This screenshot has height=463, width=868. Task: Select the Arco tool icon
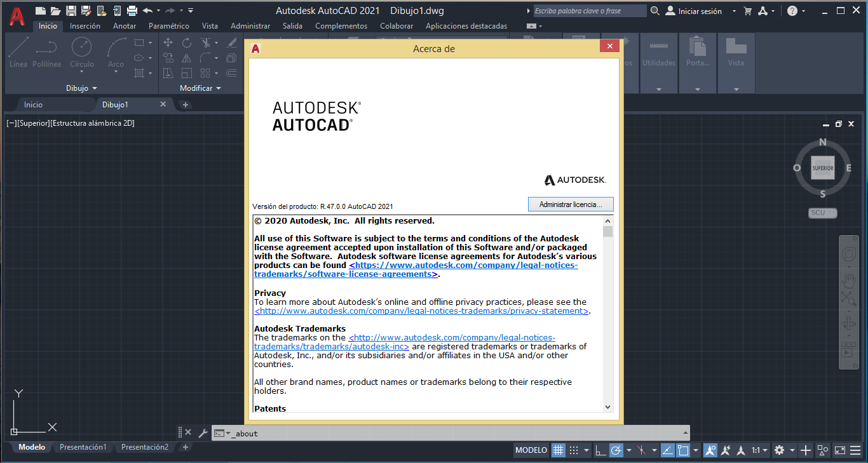tap(116, 46)
